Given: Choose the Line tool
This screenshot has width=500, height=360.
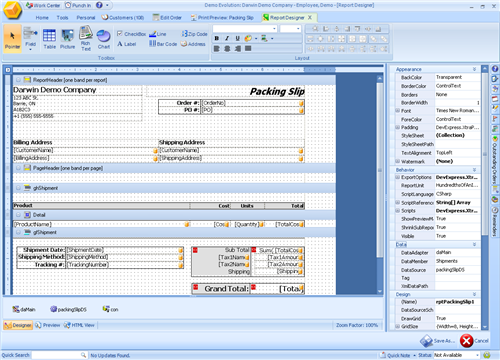Looking at the screenshot, I should [x=158, y=34].
